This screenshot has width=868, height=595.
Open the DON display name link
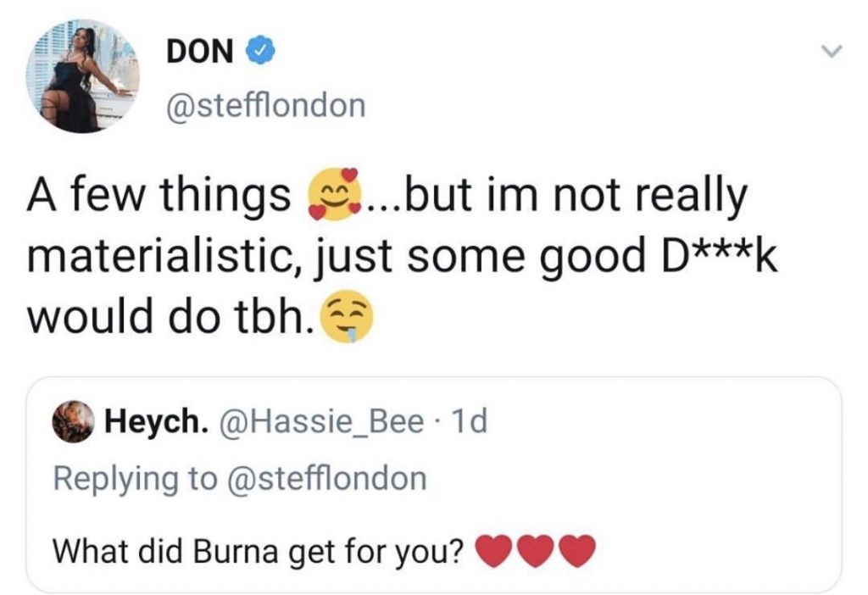coord(200,53)
